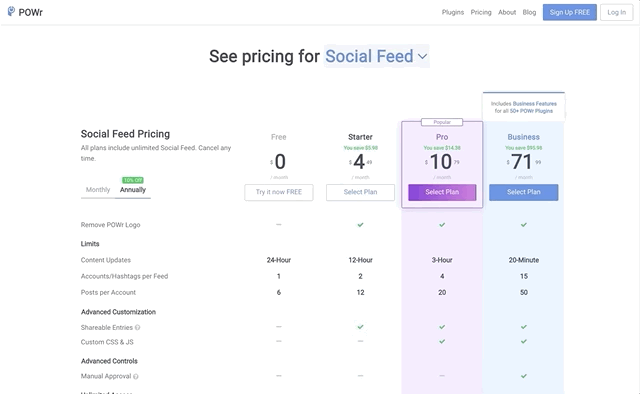The height and width of the screenshot is (394, 640).
Task: Click Try it now FREE button
Action: [x=279, y=192]
